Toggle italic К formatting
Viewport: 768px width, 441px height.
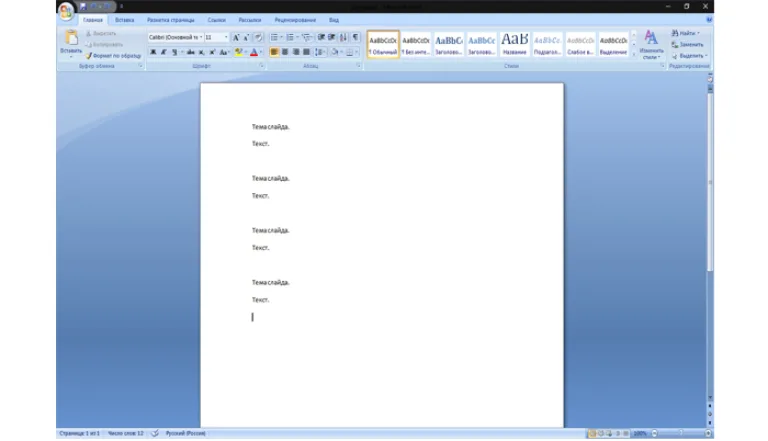[164, 52]
